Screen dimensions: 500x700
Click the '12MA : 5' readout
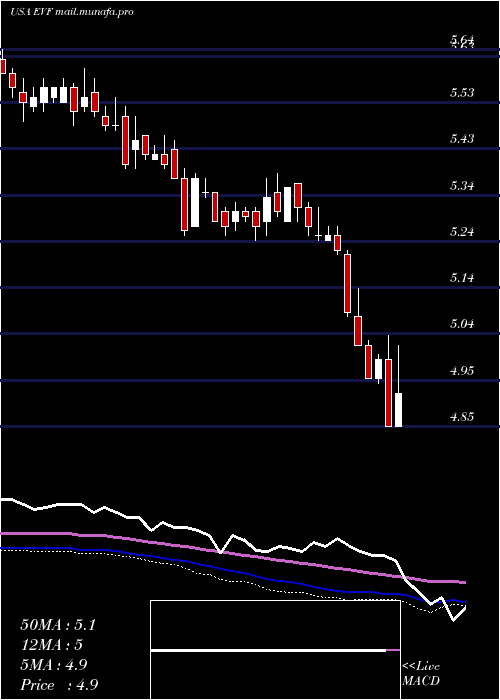52,645
